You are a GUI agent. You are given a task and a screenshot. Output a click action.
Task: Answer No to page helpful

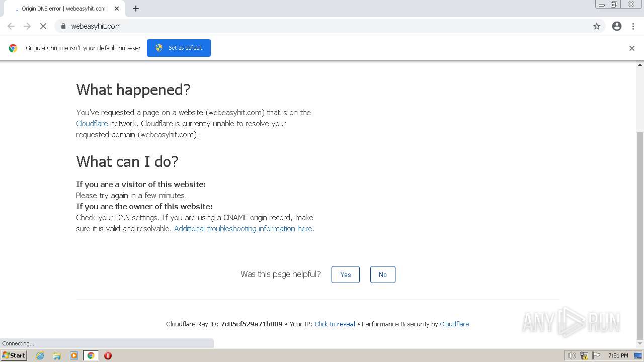pyautogui.click(x=383, y=275)
